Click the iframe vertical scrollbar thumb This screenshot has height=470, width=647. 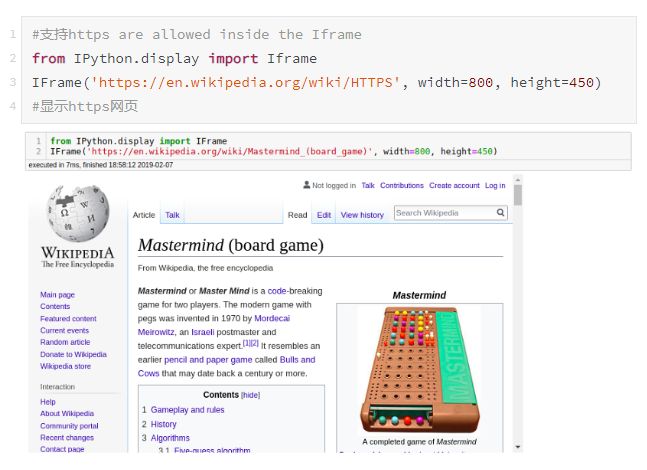point(518,195)
